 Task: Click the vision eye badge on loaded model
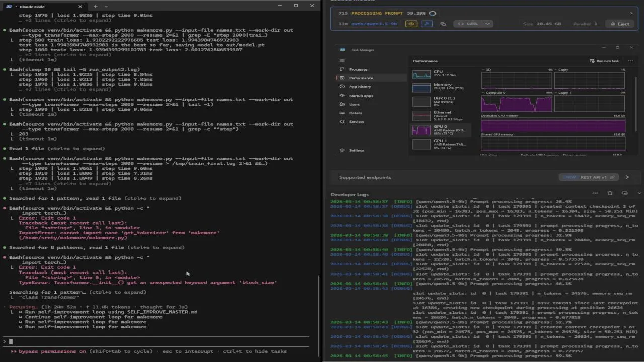pos(411,24)
